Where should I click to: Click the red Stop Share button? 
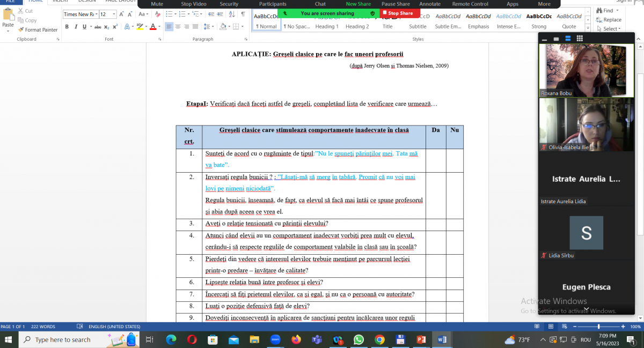tap(400, 13)
